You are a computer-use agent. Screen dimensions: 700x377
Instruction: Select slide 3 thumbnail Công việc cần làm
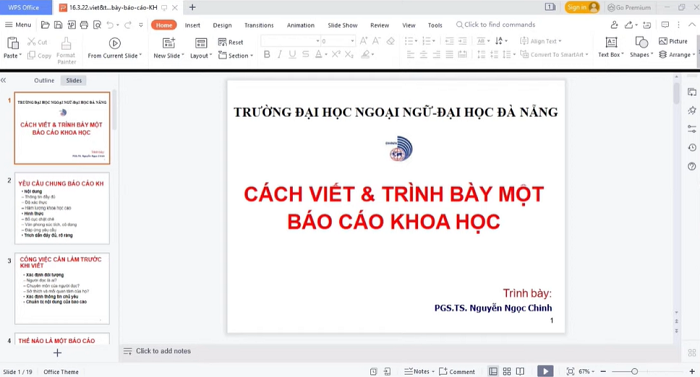point(62,288)
